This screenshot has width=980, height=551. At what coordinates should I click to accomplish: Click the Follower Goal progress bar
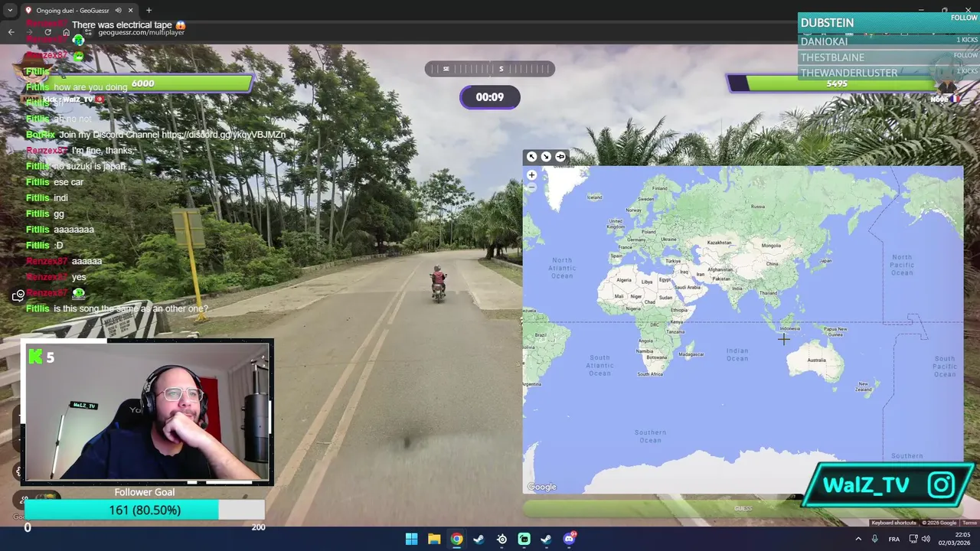coord(145,510)
